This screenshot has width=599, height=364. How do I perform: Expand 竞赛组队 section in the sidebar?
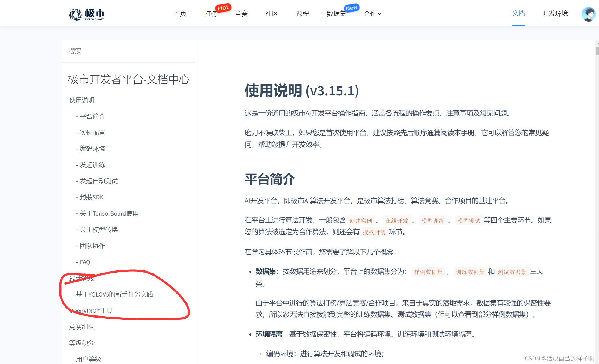click(82, 327)
